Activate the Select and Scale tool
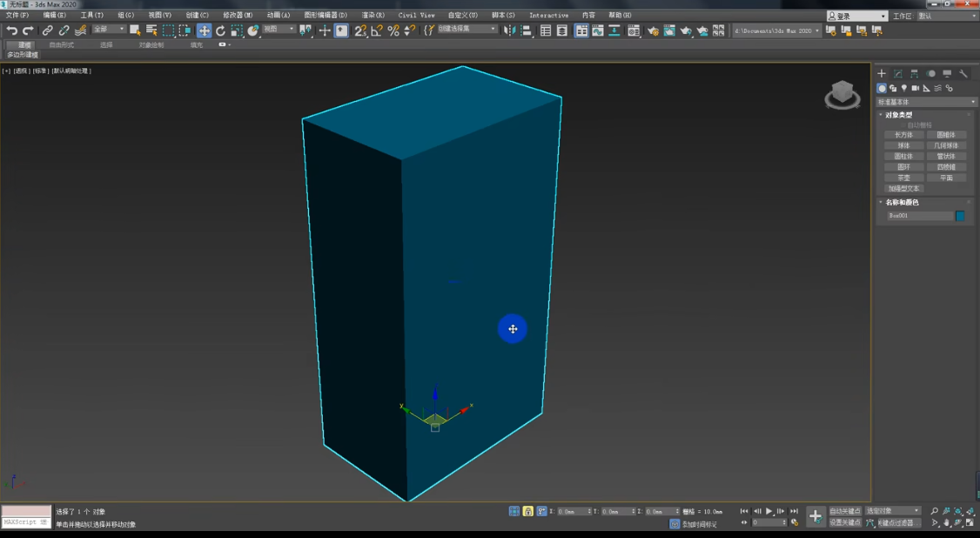Viewport: 980px width, 538px height. pos(237,30)
